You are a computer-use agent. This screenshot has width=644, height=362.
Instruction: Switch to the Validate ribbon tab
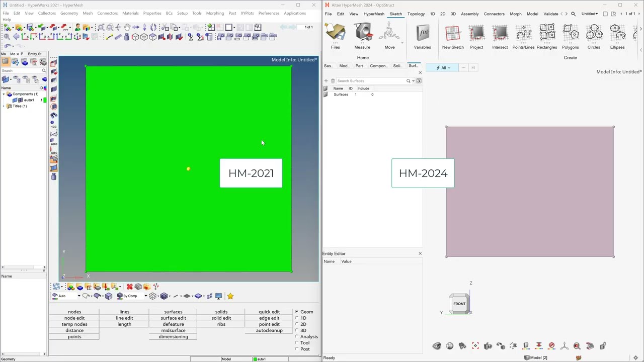(x=550, y=14)
